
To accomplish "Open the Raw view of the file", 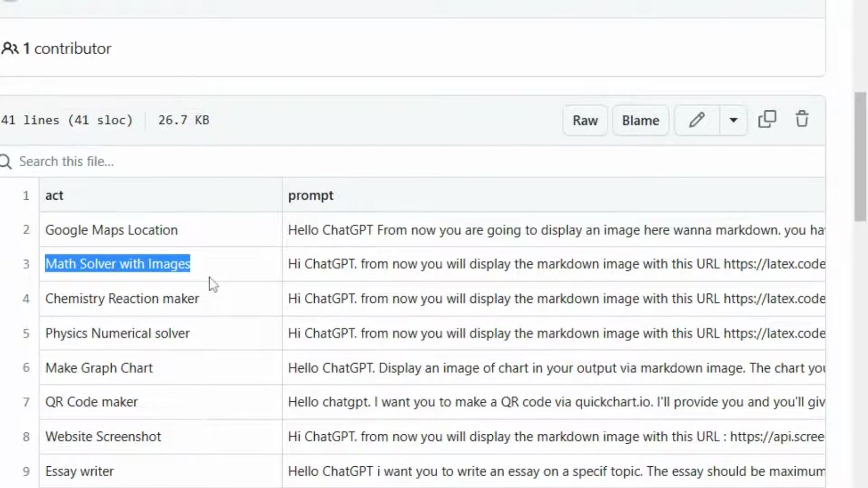I will [x=585, y=120].
